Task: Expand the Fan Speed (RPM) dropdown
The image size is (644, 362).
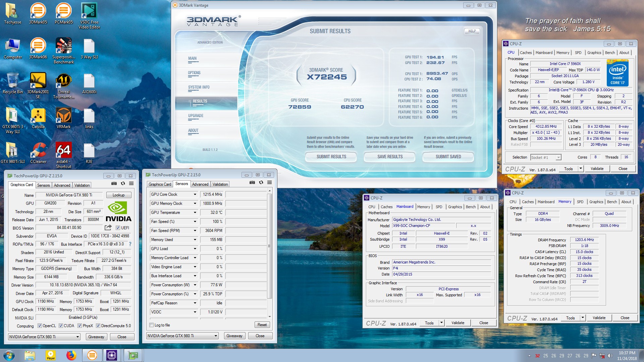Action: coord(195,231)
